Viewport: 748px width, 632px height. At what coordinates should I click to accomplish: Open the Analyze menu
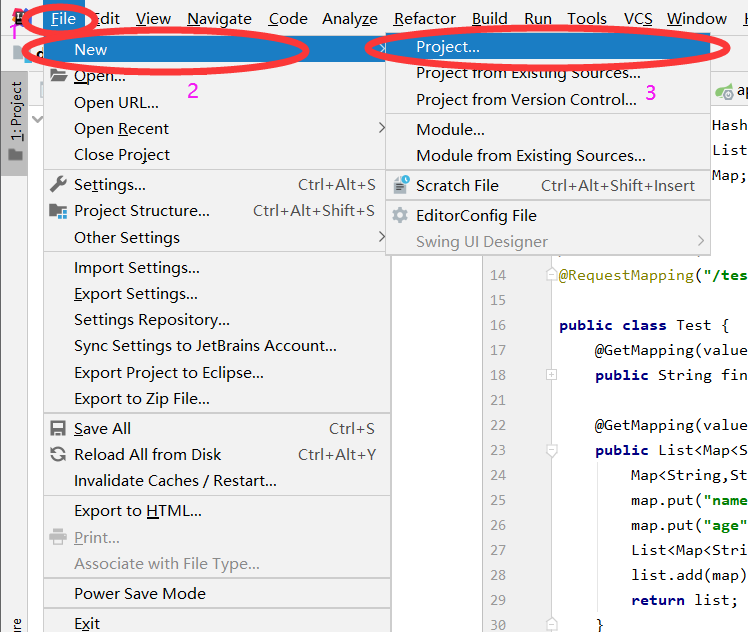[350, 19]
